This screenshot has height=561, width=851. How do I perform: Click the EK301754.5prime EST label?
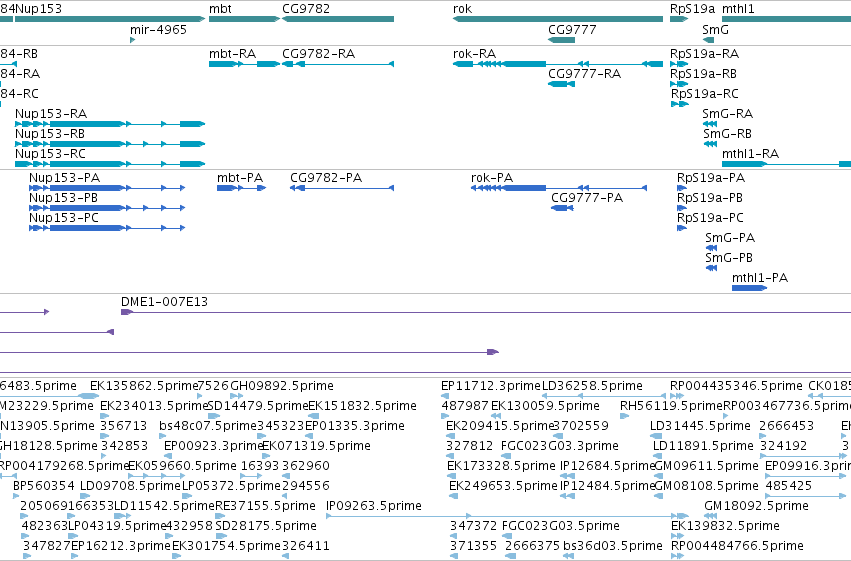(x=226, y=546)
